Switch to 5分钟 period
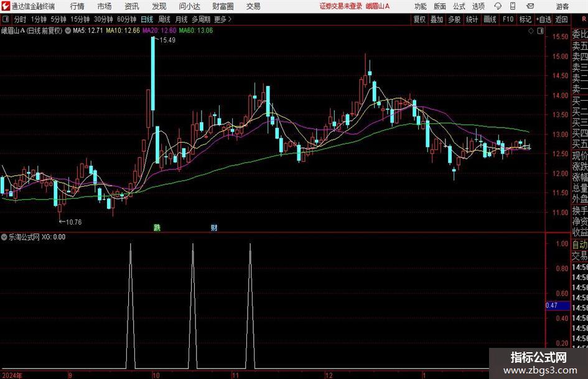The width and height of the screenshot is (588, 379). point(58,19)
